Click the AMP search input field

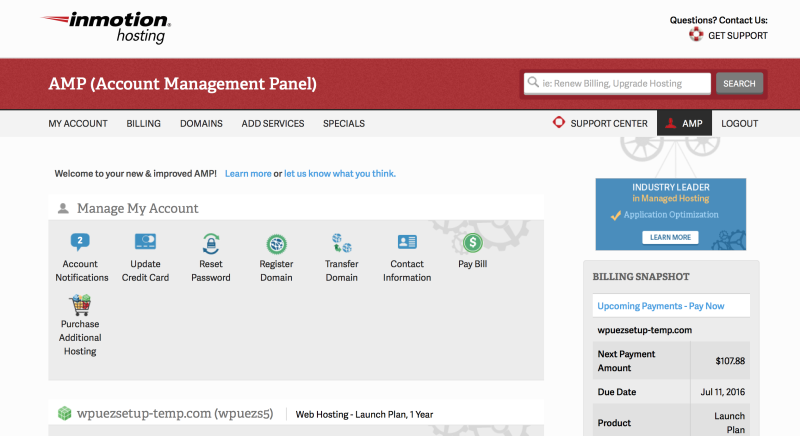coord(617,83)
